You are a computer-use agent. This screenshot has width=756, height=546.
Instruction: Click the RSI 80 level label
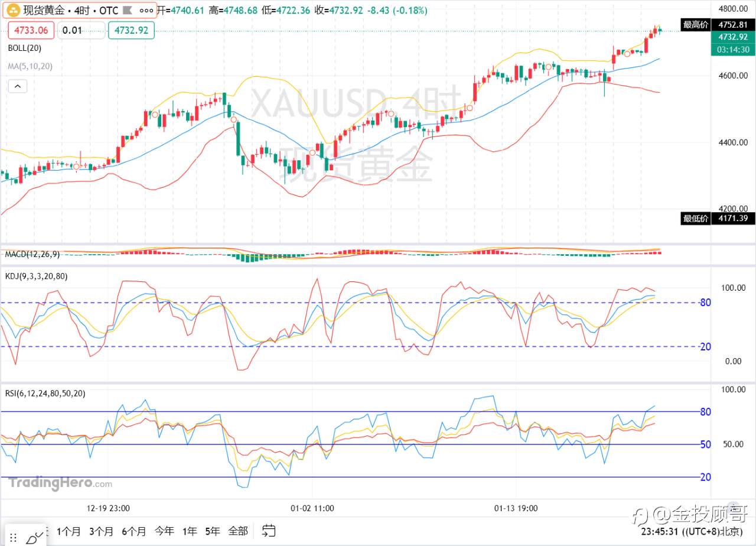click(705, 412)
